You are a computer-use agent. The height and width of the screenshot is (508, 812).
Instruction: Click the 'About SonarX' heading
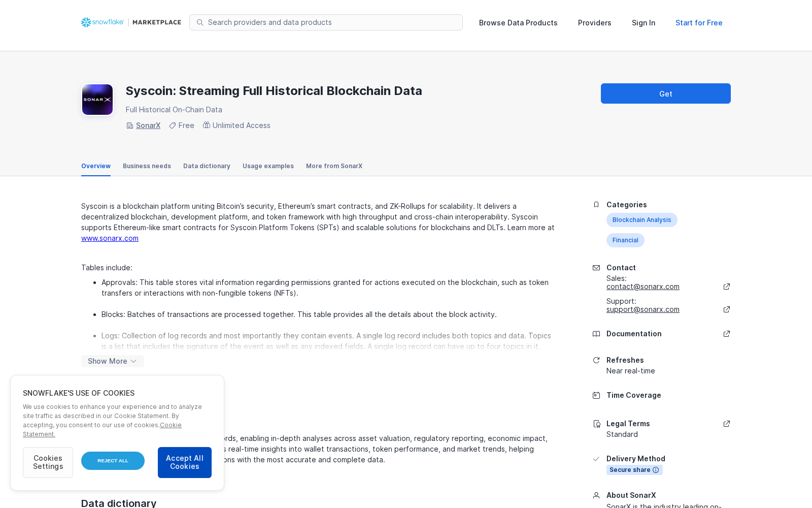point(631,495)
